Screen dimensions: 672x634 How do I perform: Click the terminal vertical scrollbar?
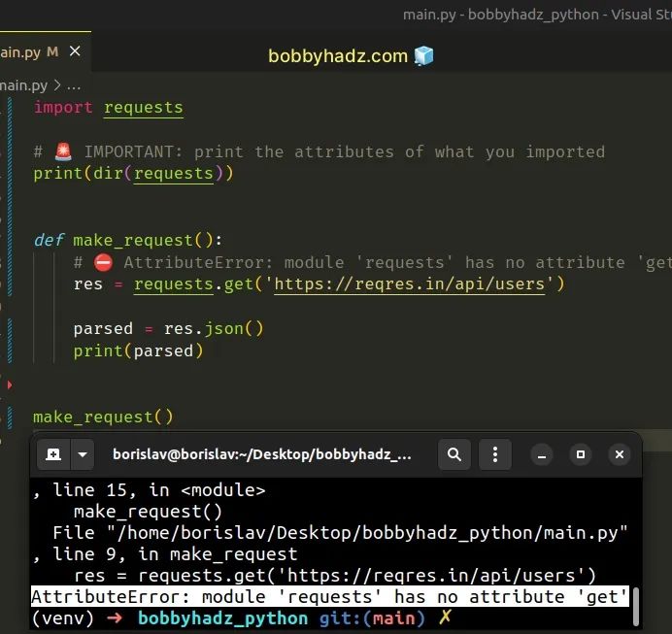[636, 607]
